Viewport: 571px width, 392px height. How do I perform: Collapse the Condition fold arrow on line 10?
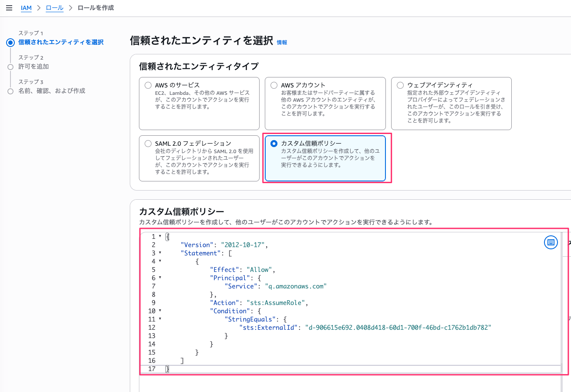(160, 311)
